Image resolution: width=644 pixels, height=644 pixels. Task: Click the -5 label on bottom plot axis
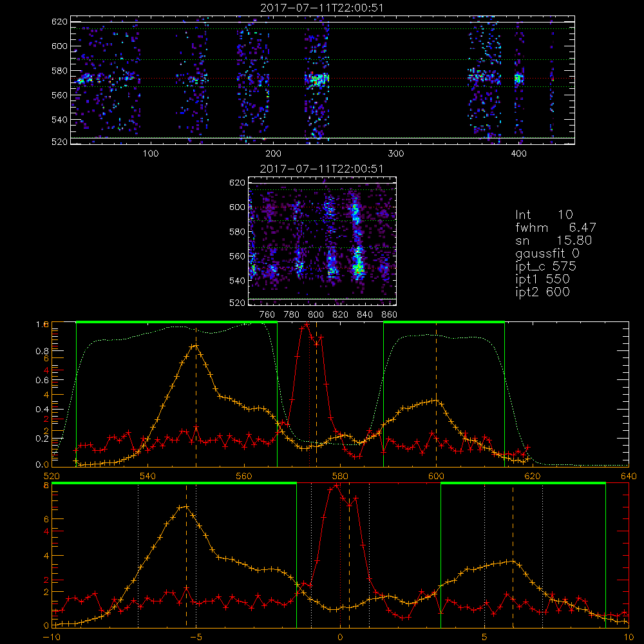[x=196, y=638]
